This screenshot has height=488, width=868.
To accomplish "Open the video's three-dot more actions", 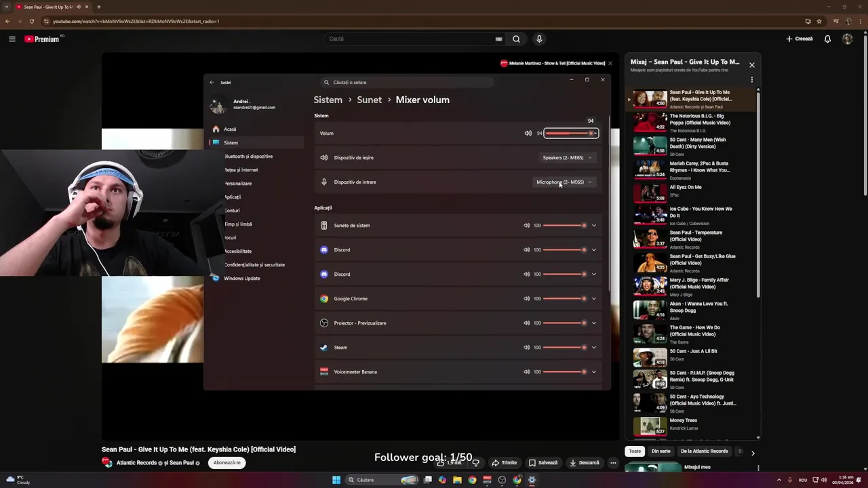I will [613, 463].
